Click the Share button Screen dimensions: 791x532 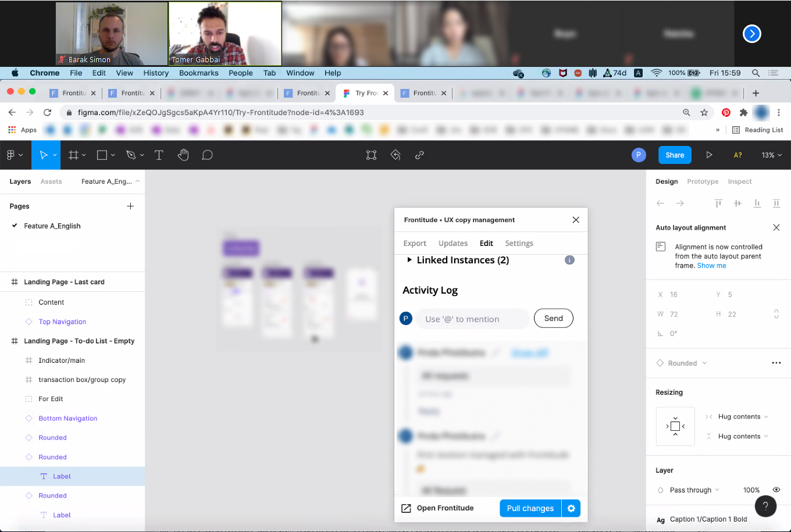coord(675,155)
